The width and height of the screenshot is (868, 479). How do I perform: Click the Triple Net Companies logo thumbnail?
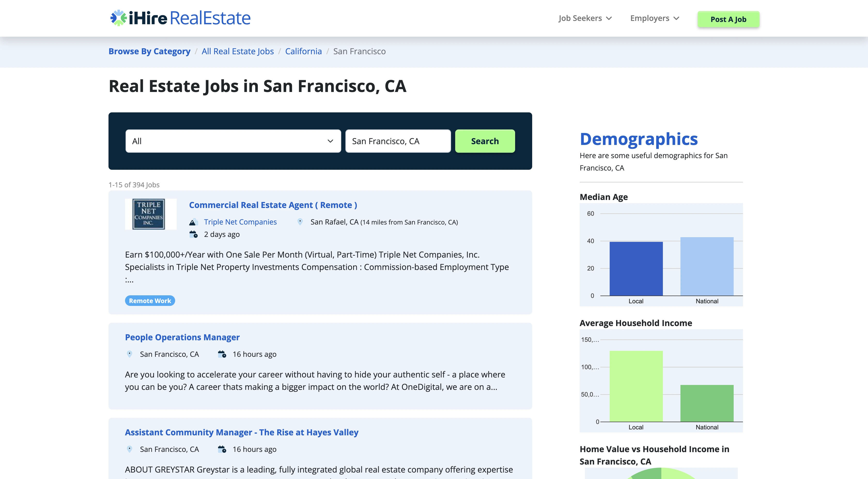click(150, 214)
